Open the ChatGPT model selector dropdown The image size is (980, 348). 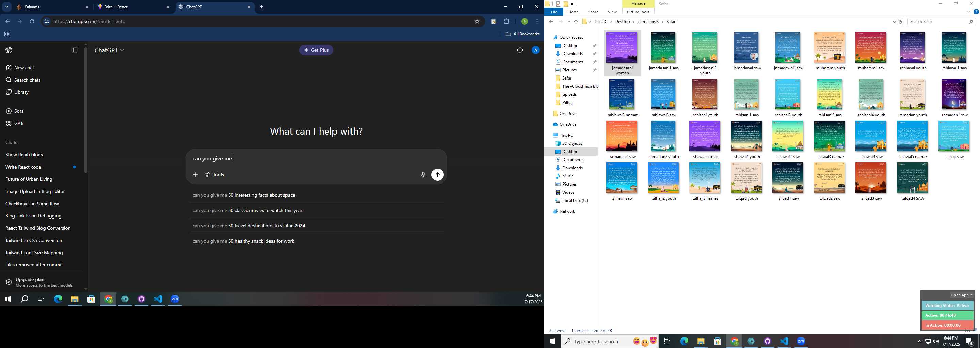click(109, 50)
